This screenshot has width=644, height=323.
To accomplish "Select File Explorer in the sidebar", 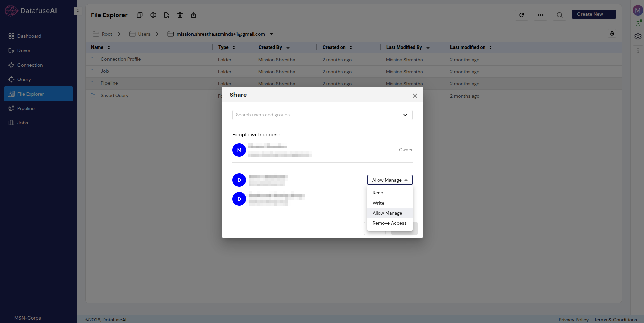I will click(x=38, y=94).
